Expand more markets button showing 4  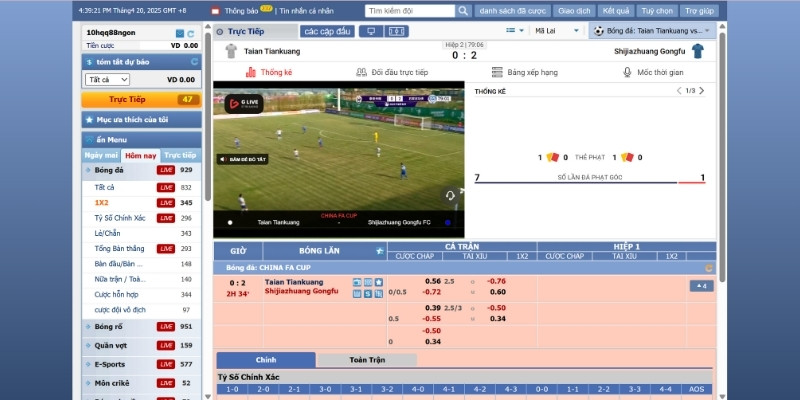[x=702, y=286]
